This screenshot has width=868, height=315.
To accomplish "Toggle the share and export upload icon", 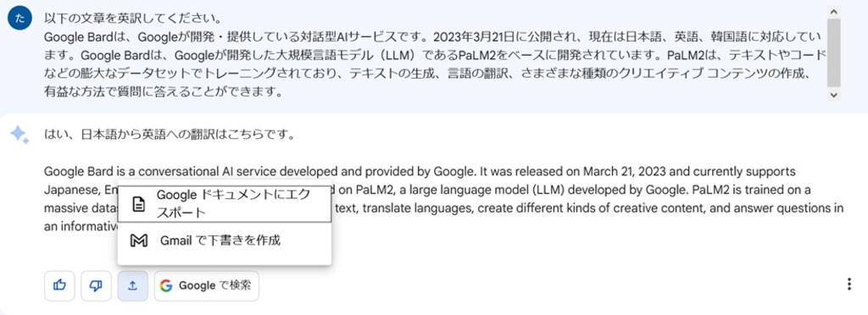I will click(x=133, y=285).
